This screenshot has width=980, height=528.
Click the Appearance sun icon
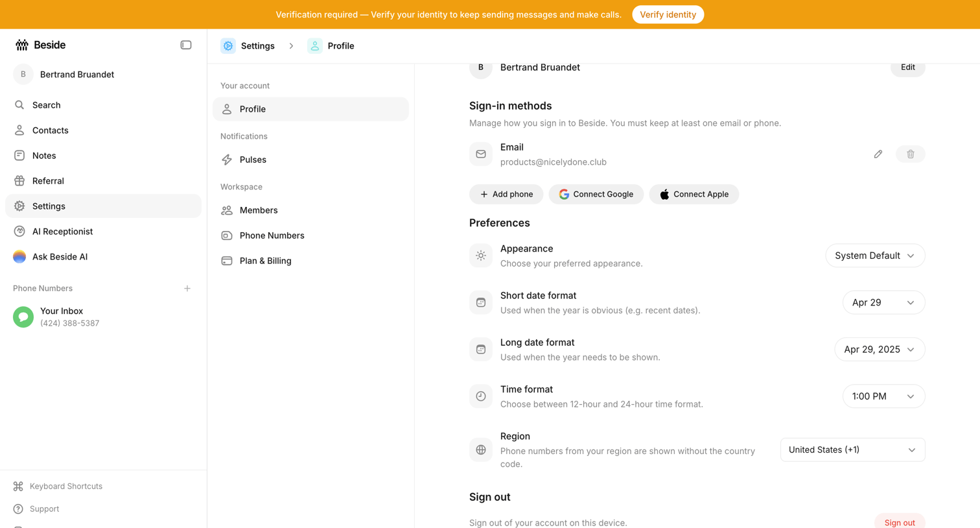tap(481, 256)
